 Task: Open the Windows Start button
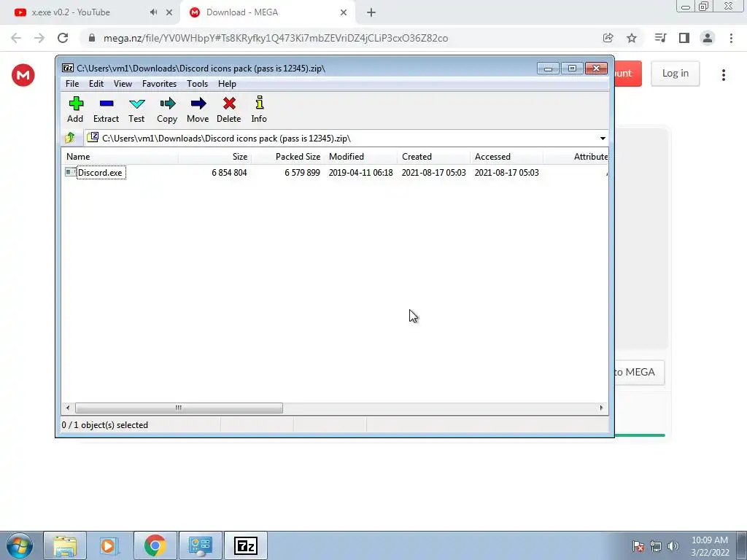click(20, 545)
